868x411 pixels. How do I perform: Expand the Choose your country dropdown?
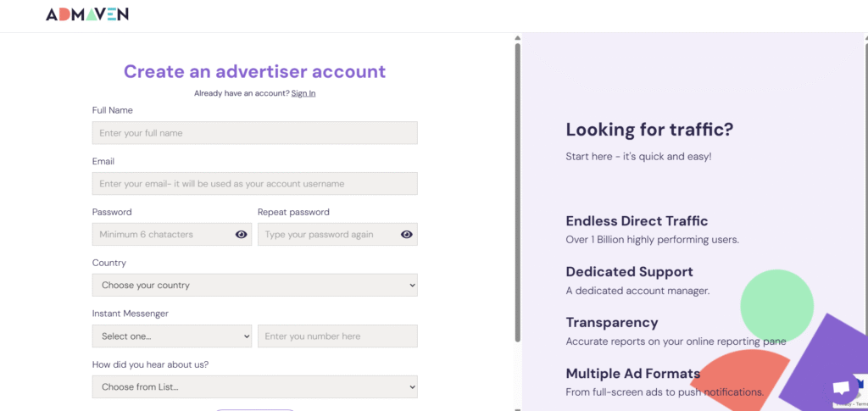pos(254,286)
